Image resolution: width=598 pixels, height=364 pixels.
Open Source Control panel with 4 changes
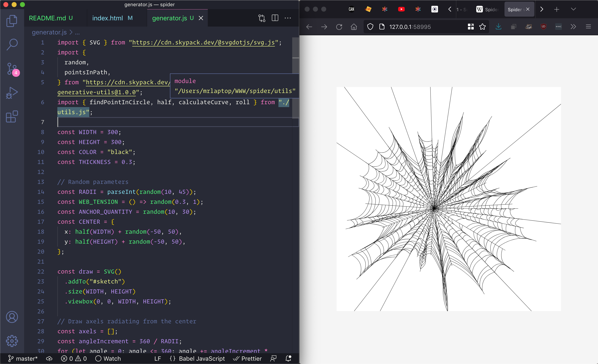point(12,69)
